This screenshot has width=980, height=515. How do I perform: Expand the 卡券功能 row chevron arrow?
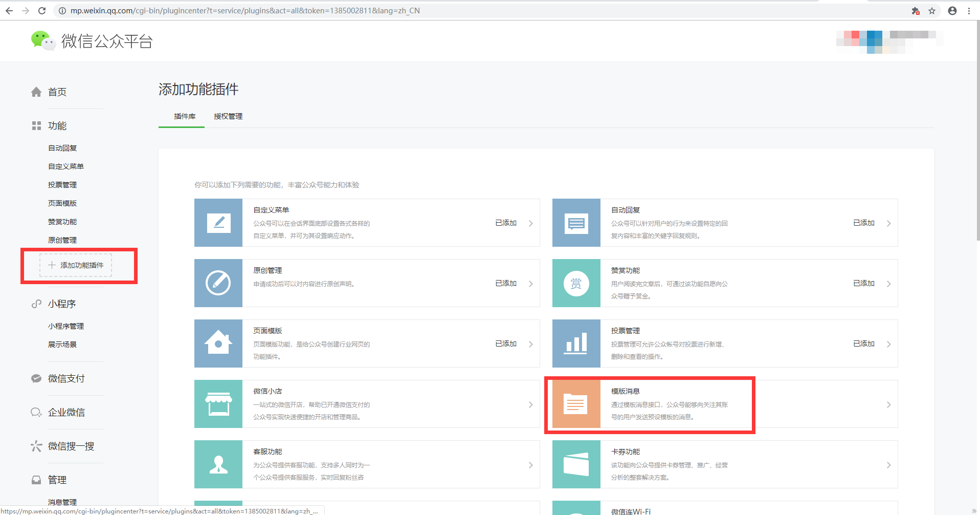click(888, 465)
